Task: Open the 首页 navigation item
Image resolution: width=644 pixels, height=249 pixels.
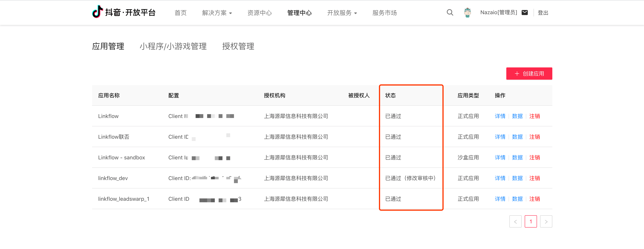Action: click(180, 13)
